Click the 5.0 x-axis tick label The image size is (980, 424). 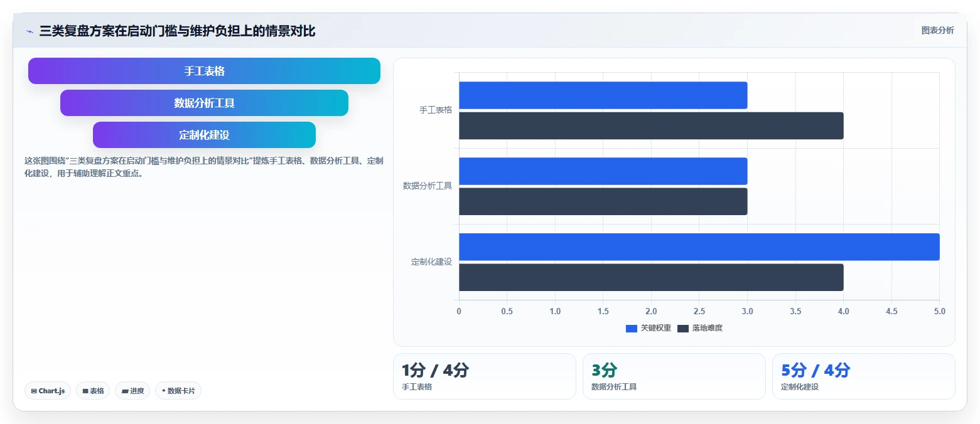939,311
